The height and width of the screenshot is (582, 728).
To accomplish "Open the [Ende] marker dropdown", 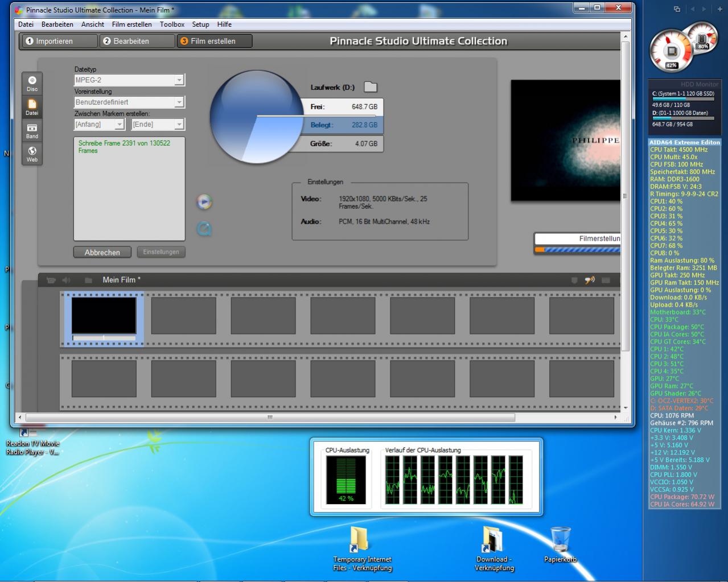I will tap(158, 124).
